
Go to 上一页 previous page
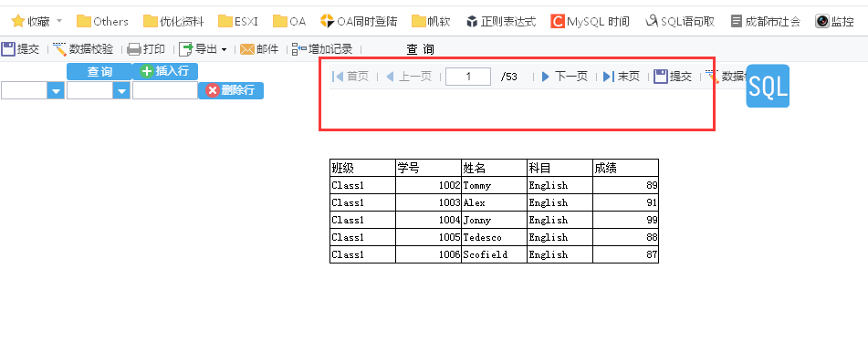coord(409,77)
